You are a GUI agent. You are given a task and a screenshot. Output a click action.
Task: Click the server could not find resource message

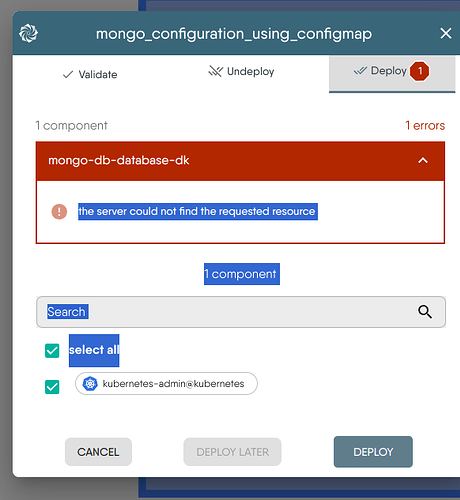[198, 211]
